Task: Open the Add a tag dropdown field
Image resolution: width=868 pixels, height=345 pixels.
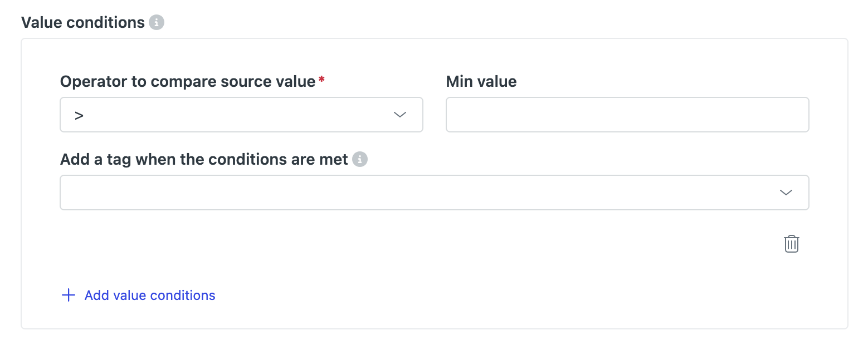Action: pyautogui.click(x=435, y=193)
